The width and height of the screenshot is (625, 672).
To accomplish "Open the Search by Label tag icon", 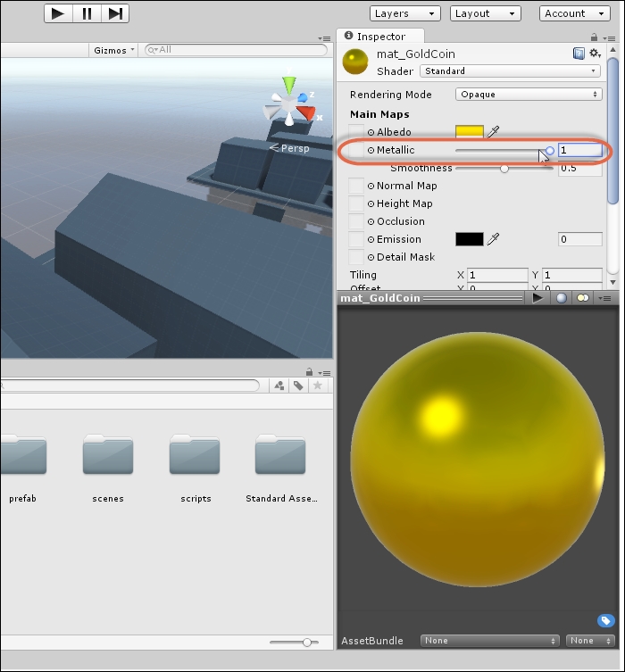I will pyautogui.click(x=298, y=386).
